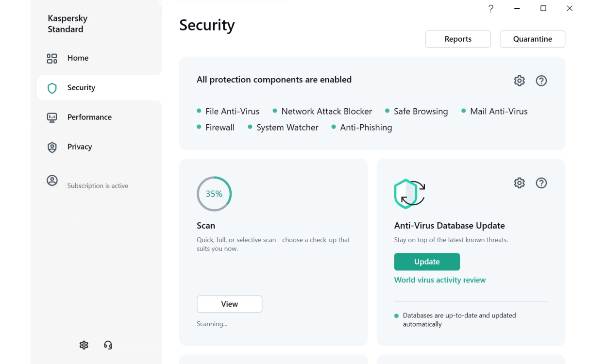Click the Reports button
607x364 pixels.
[458, 39]
